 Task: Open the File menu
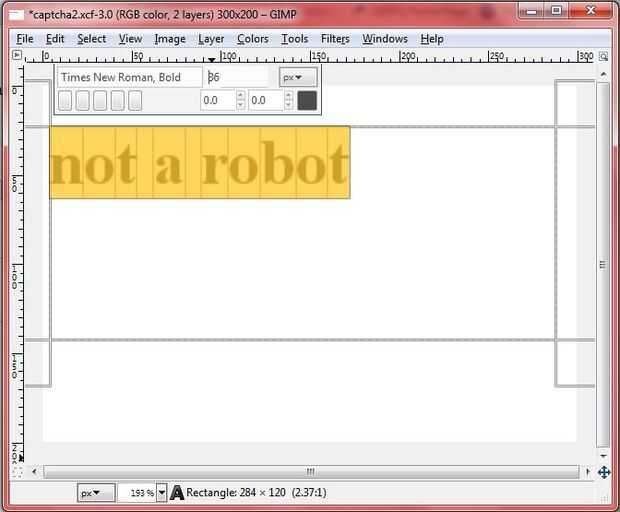pos(25,39)
